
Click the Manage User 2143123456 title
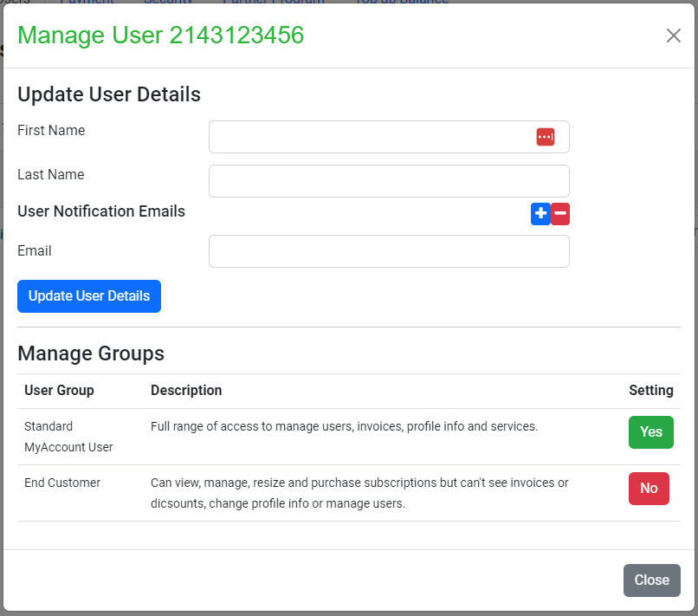[161, 36]
